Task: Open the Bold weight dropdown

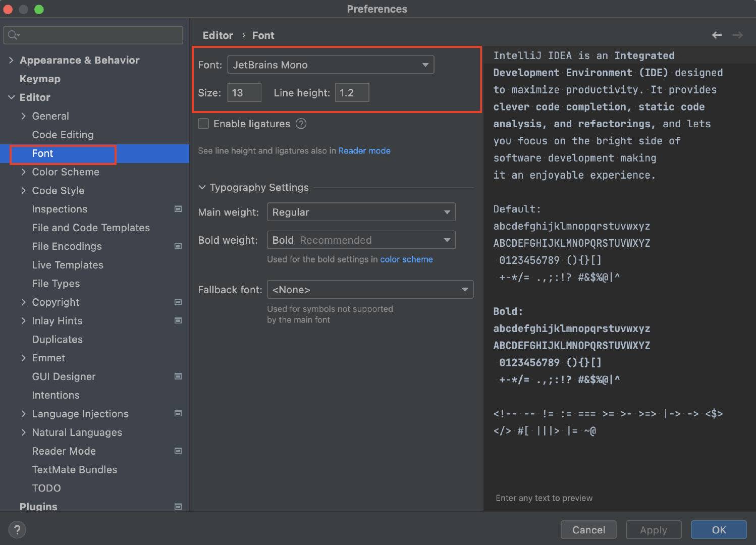Action: click(x=361, y=240)
